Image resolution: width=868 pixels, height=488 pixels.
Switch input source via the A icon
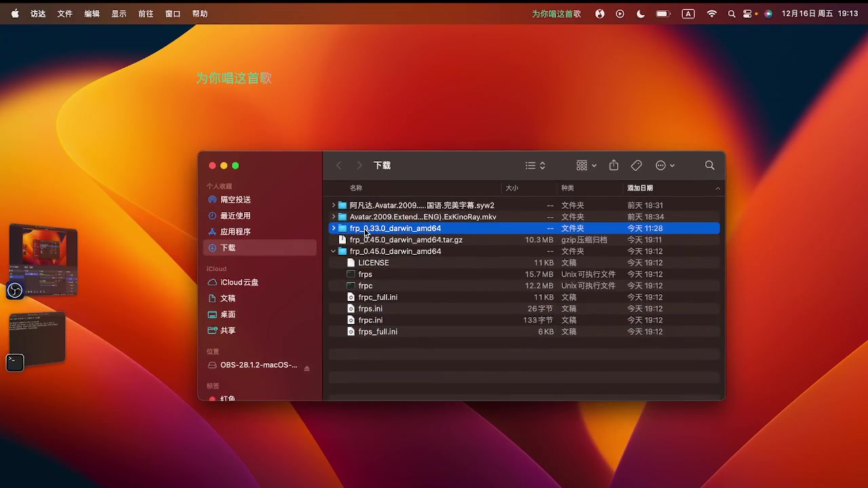pyautogui.click(x=688, y=14)
